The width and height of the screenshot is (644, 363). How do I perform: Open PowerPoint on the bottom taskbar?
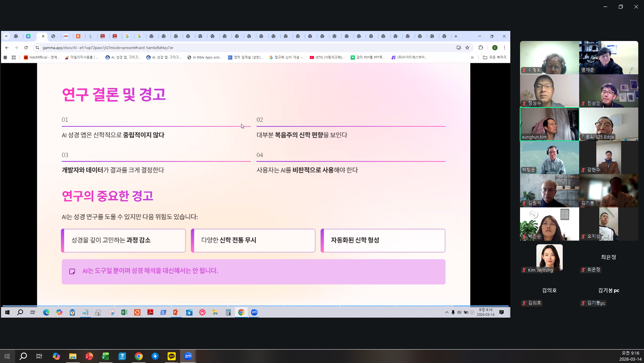89,356
